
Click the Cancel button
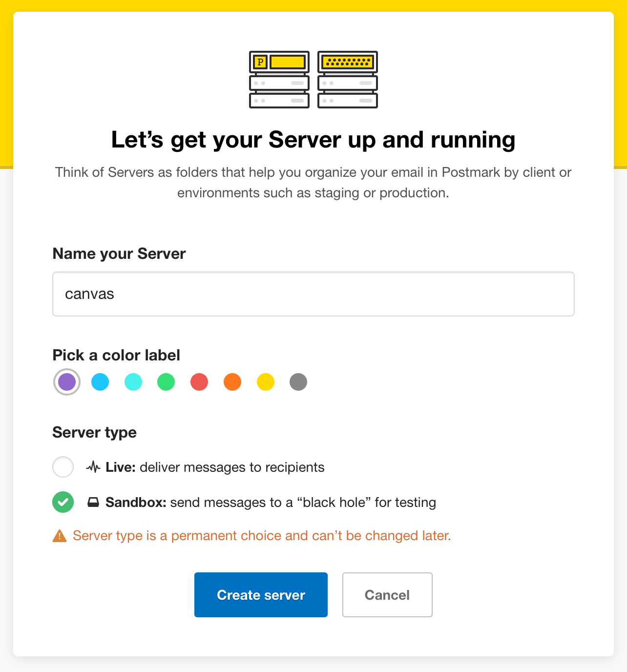tap(387, 595)
